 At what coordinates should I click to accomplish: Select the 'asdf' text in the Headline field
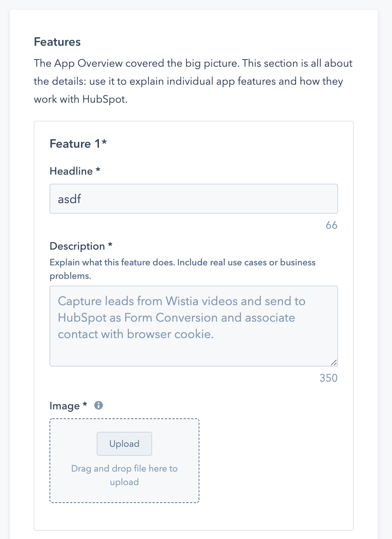(69, 199)
